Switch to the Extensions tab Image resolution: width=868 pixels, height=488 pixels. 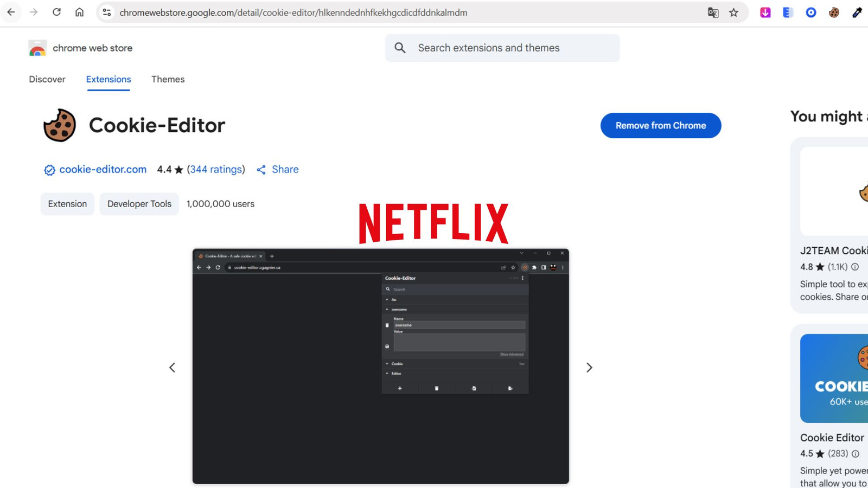click(x=108, y=79)
